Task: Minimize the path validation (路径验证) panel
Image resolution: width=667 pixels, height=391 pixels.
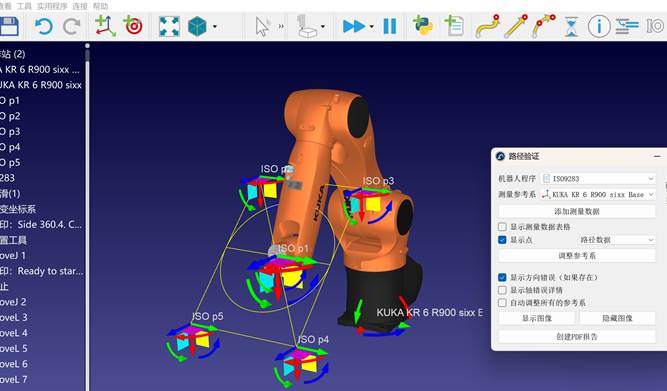Action: coord(657,157)
